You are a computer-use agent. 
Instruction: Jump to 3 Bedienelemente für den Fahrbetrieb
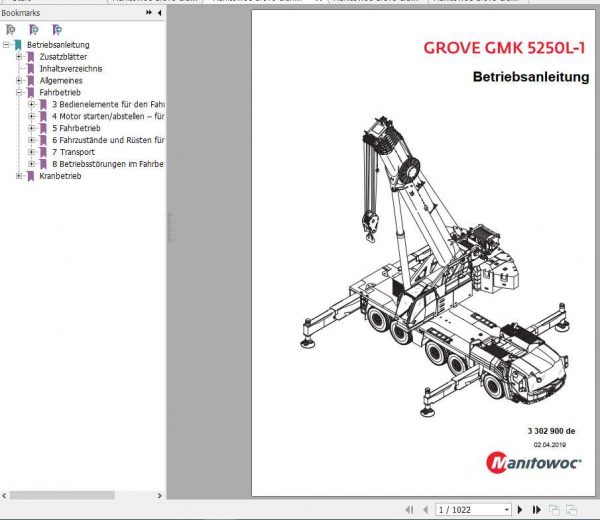[108, 104]
